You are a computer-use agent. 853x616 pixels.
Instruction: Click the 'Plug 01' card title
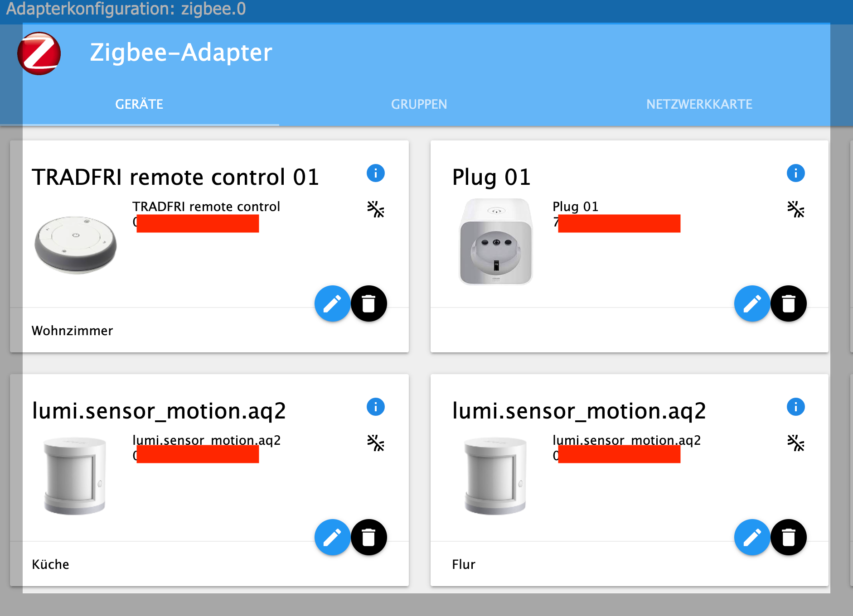click(491, 177)
